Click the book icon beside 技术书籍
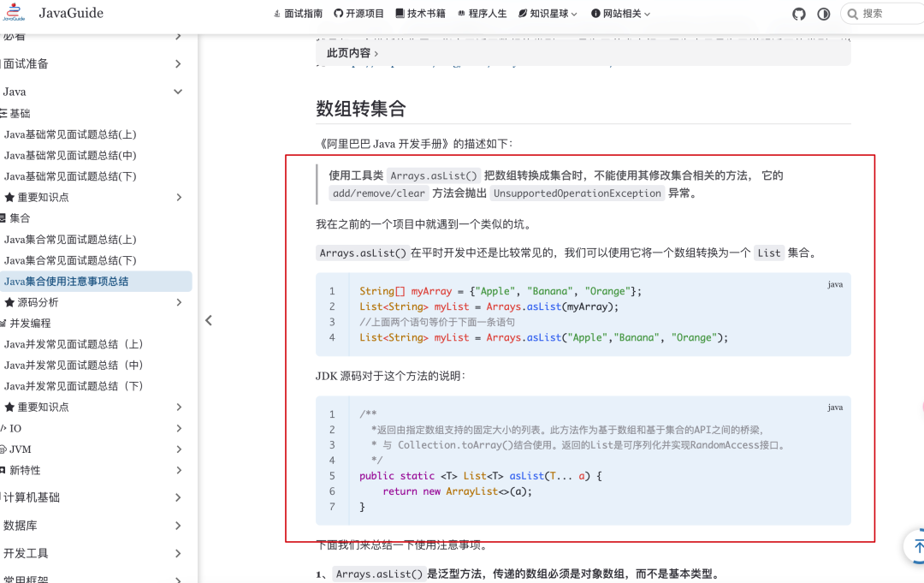Screen dimensions: 924x583 click(x=400, y=14)
